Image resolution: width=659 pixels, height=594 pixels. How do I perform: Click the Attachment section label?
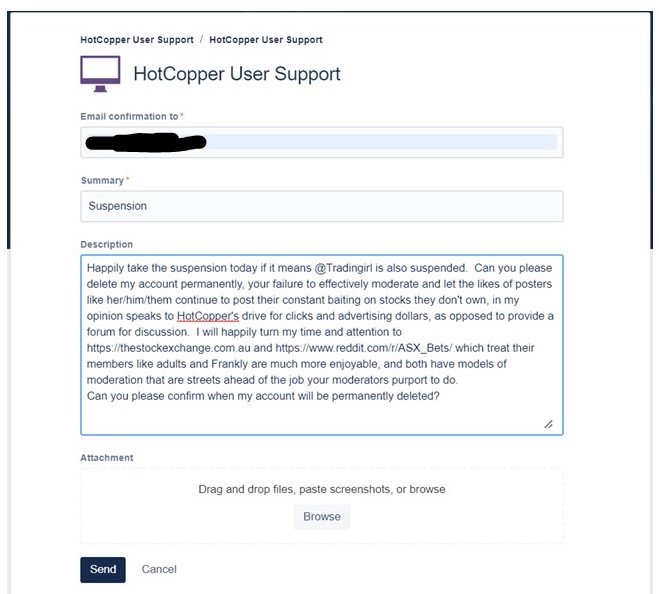point(107,457)
